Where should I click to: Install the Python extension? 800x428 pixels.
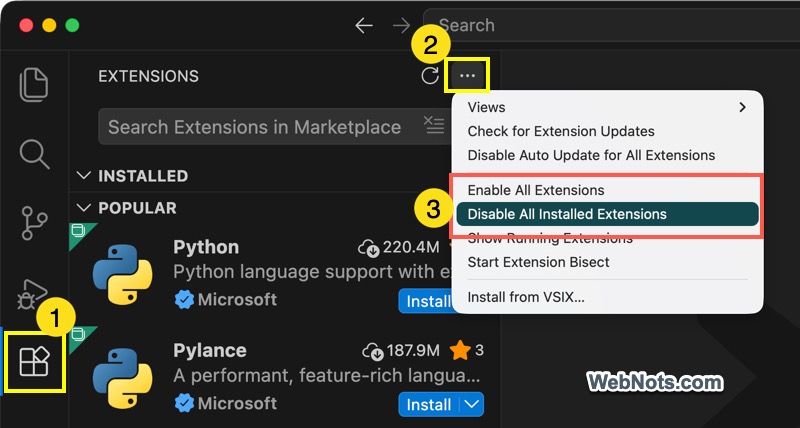tap(425, 301)
